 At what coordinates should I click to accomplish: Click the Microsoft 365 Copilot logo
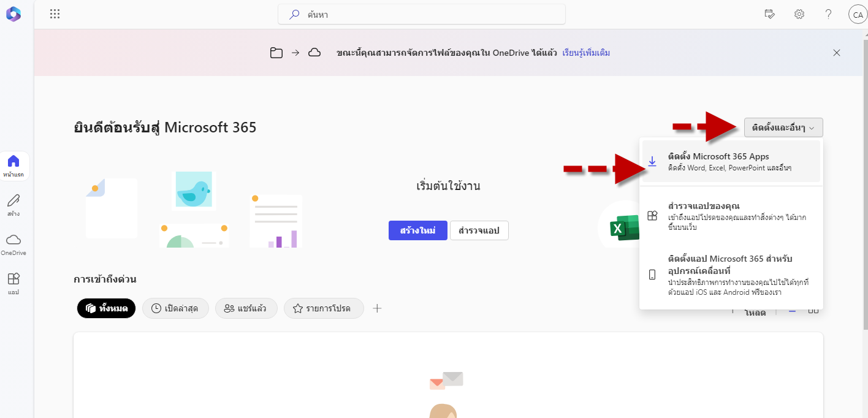tap(13, 14)
